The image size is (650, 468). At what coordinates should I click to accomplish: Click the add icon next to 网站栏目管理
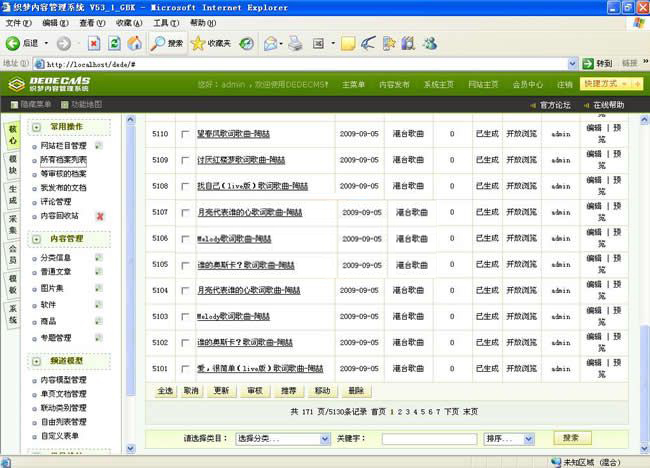click(x=98, y=146)
